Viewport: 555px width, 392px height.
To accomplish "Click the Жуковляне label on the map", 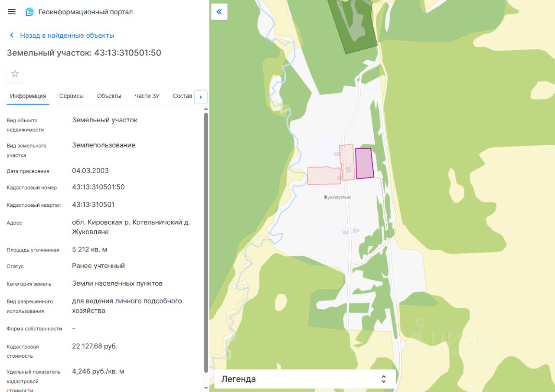I will [x=337, y=197].
